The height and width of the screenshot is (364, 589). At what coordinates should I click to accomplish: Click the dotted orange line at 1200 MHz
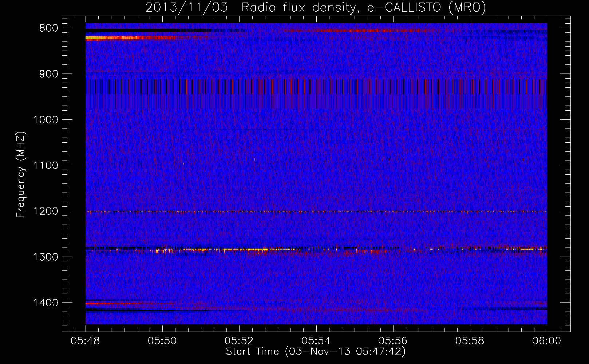[316, 211]
